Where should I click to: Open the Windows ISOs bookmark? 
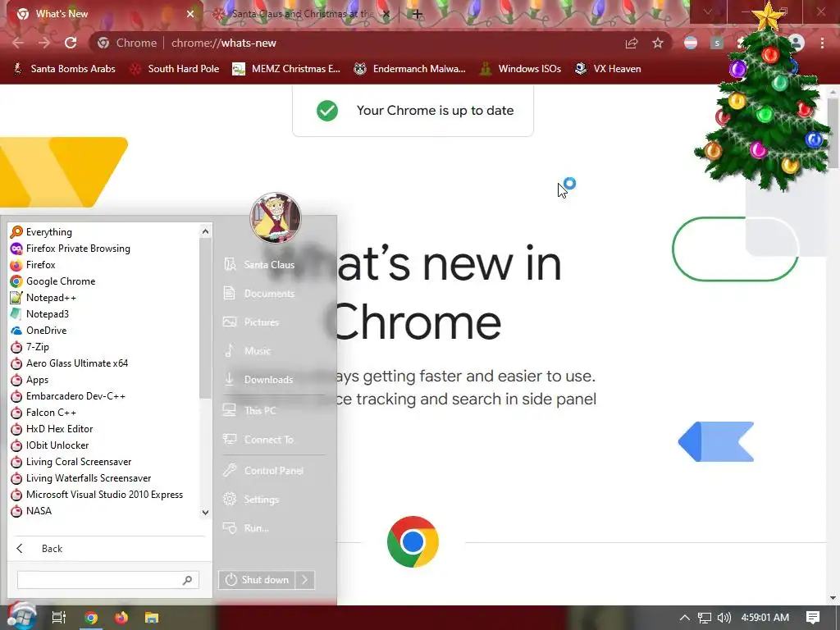521,69
